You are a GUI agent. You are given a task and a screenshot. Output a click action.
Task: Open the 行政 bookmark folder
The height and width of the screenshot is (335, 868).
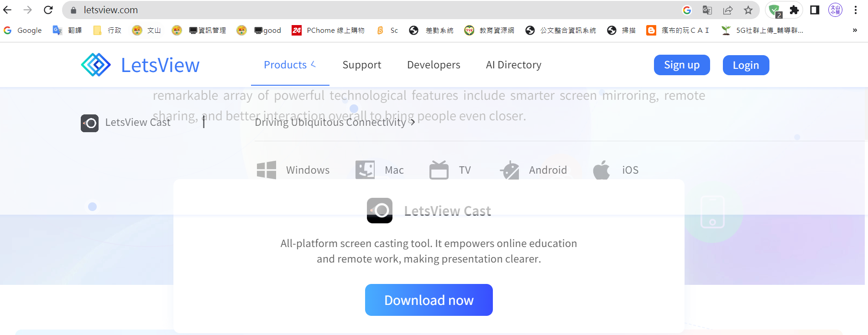(x=107, y=30)
